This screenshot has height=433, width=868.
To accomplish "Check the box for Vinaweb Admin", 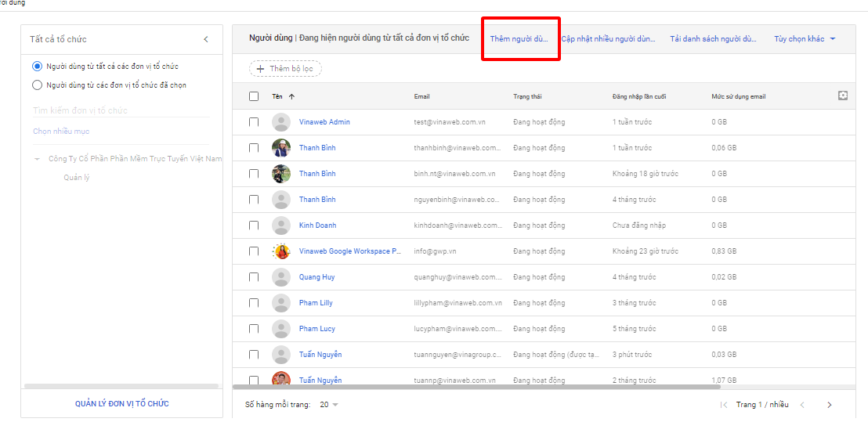I will coord(254,122).
